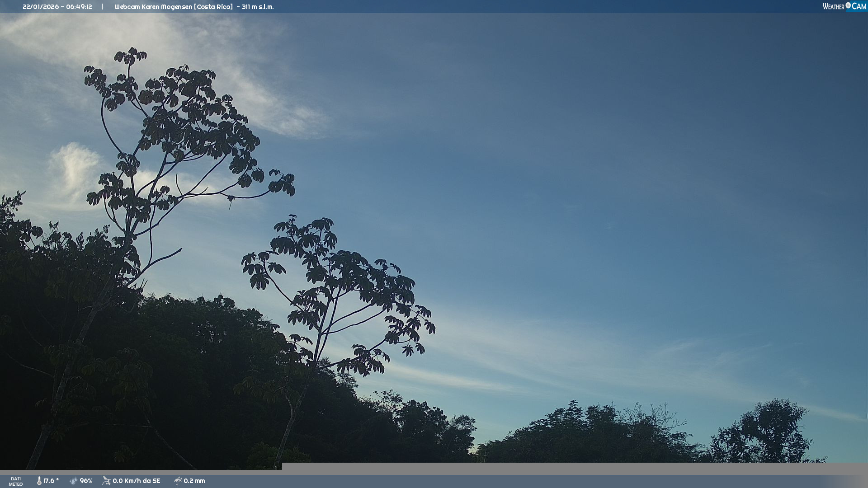The image size is (868, 488).
Task: Click the CAM word in top-right logo
Action: pyautogui.click(x=859, y=6)
